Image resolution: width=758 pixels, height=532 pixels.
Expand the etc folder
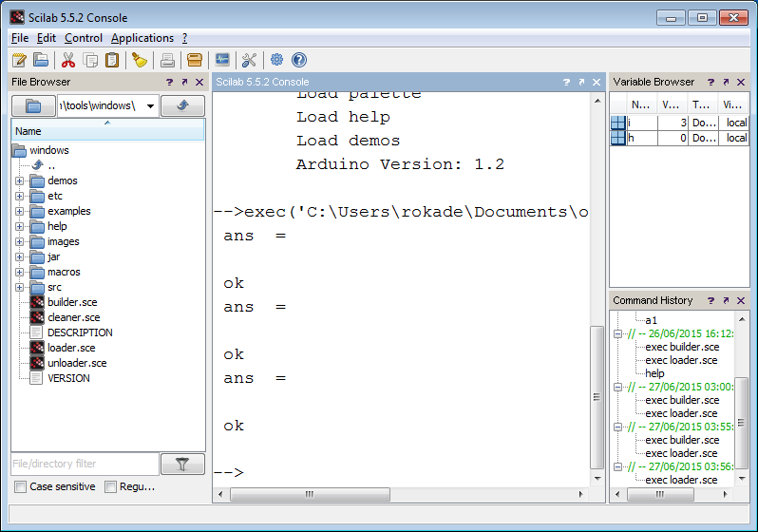19,196
